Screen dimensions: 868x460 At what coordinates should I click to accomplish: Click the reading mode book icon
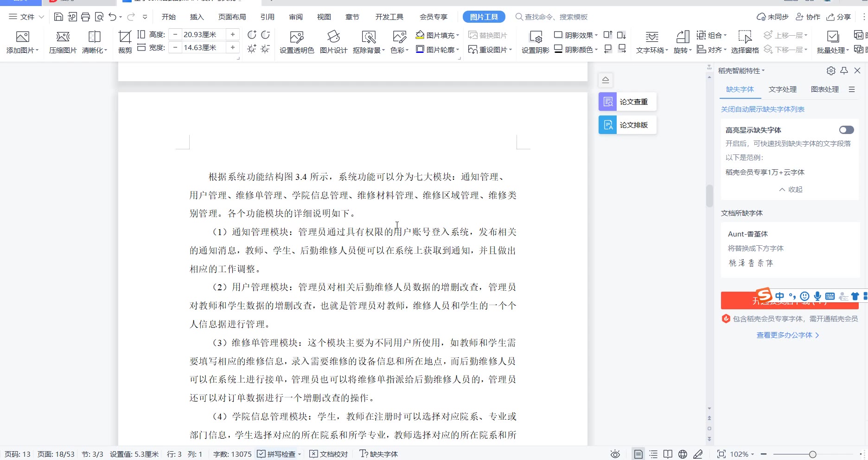tap(668, 454)
